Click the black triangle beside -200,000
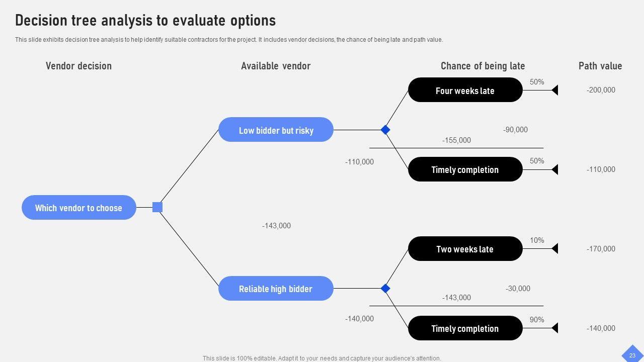 [x=555, y=90]
